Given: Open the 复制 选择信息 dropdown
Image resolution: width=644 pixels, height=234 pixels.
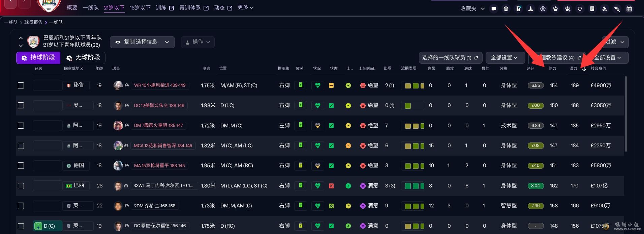Looking at the screenshot, I should [142, 42].
